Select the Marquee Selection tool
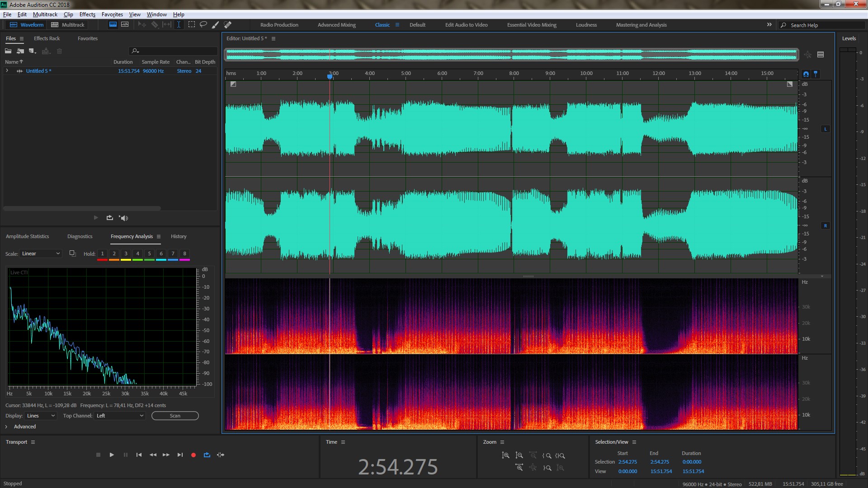This screenshot has height=488, width=868. (192, 24)
